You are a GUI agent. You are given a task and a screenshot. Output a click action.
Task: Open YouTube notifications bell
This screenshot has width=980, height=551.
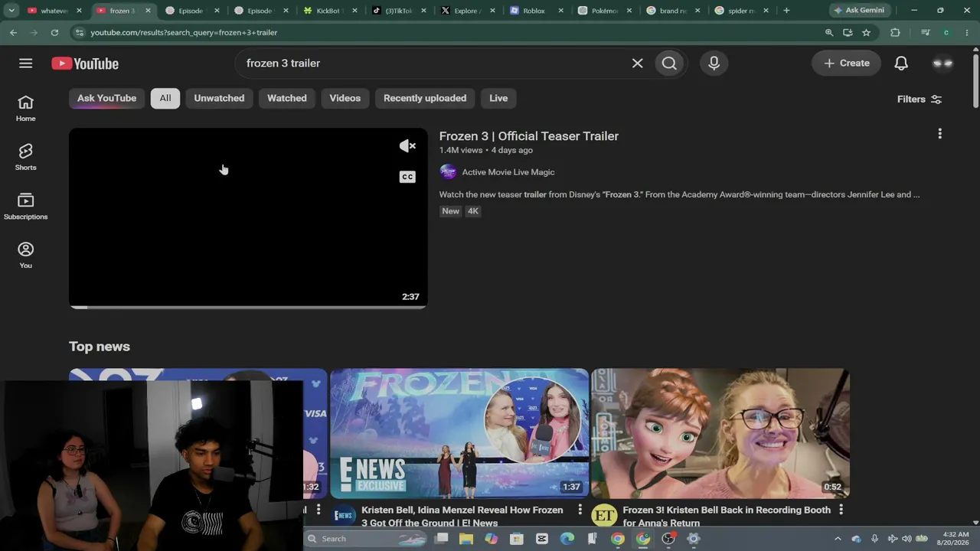[x=901, y=64]
